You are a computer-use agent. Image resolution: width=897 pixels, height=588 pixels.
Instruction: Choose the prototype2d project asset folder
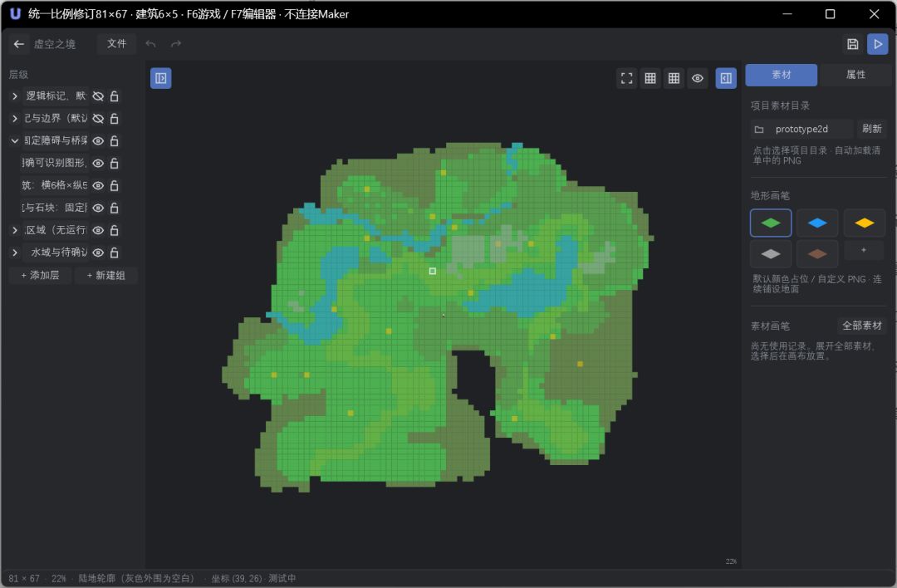[x=801, y=130]
